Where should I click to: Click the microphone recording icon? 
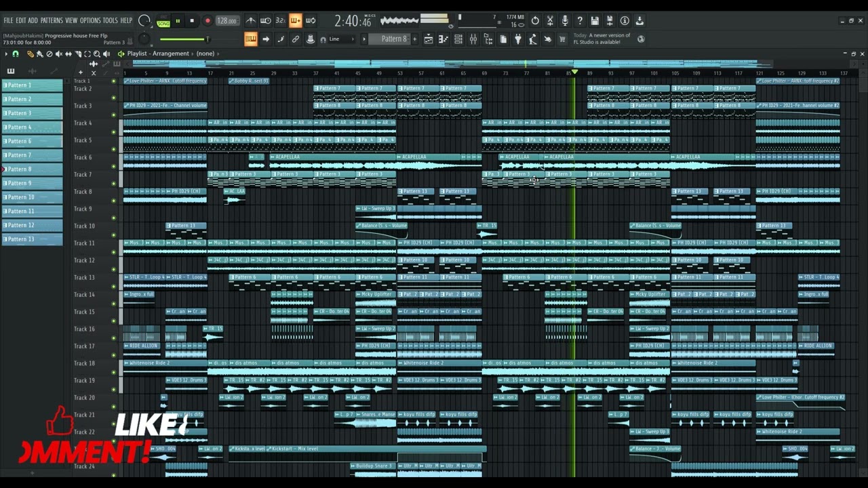tap(565, 21)
